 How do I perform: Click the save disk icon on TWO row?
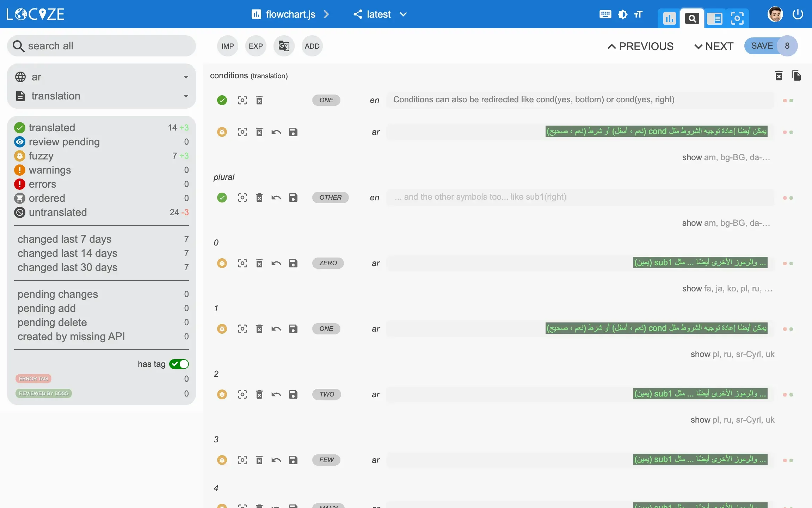[x=293, y=394]
